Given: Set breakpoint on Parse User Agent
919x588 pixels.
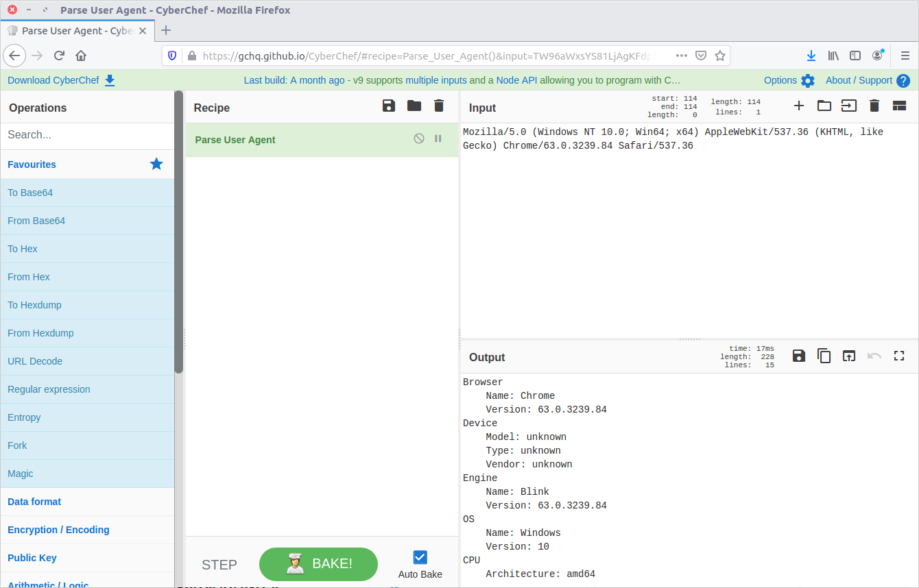Looking at the screenshot, I should coord(438,139).
